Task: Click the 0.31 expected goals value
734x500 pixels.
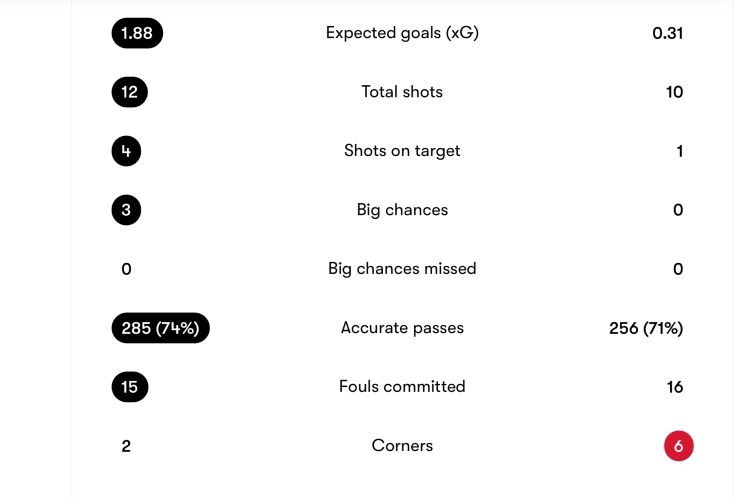Action: [667, 33]
